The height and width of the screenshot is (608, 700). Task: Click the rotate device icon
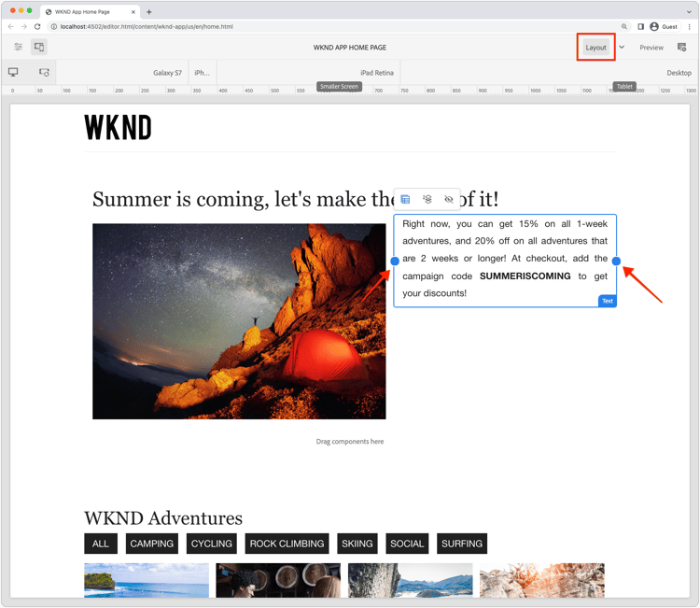point(44,72)
